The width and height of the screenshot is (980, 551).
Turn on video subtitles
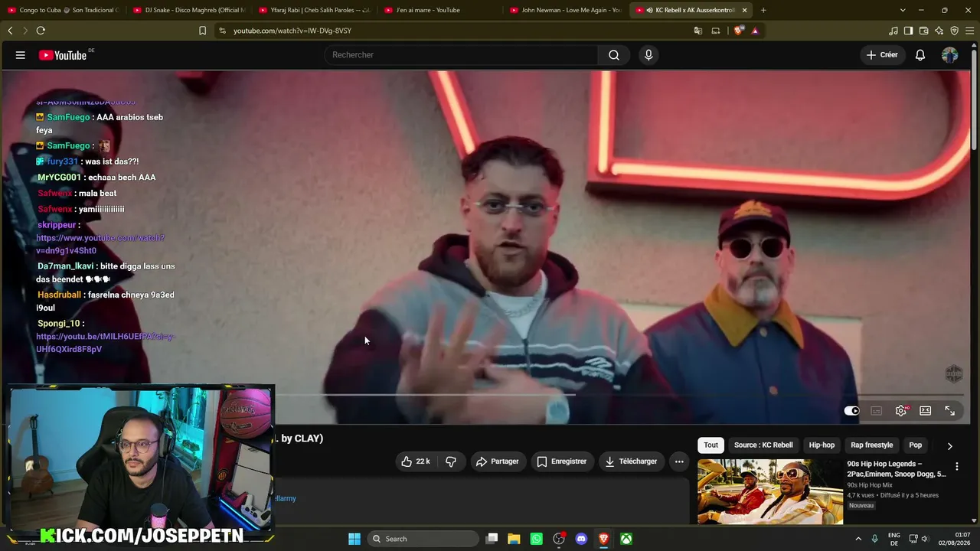click(x=877, y=411)
